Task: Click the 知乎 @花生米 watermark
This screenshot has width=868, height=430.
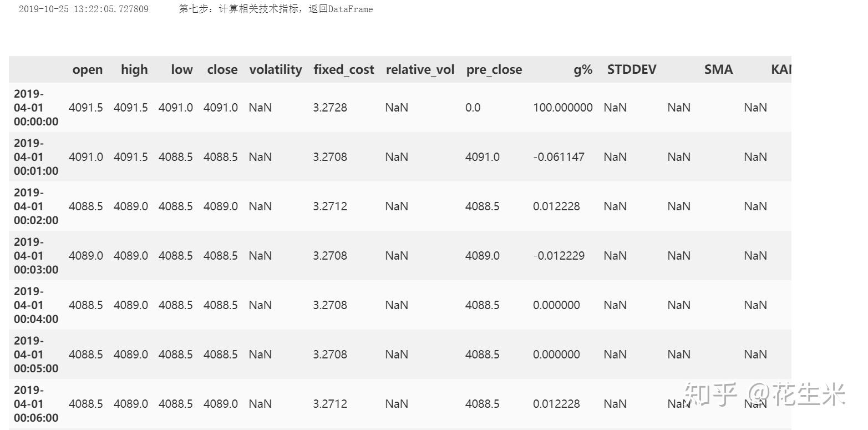Action: click(765, 395)
